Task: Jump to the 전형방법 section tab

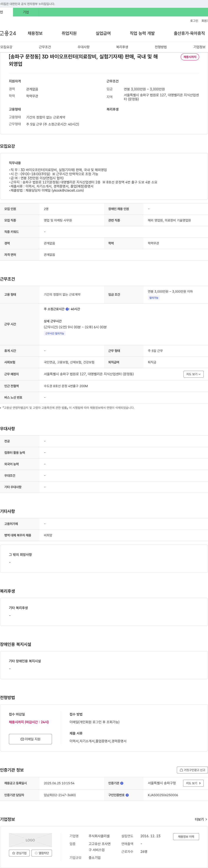Action: (x=161, y=47)
